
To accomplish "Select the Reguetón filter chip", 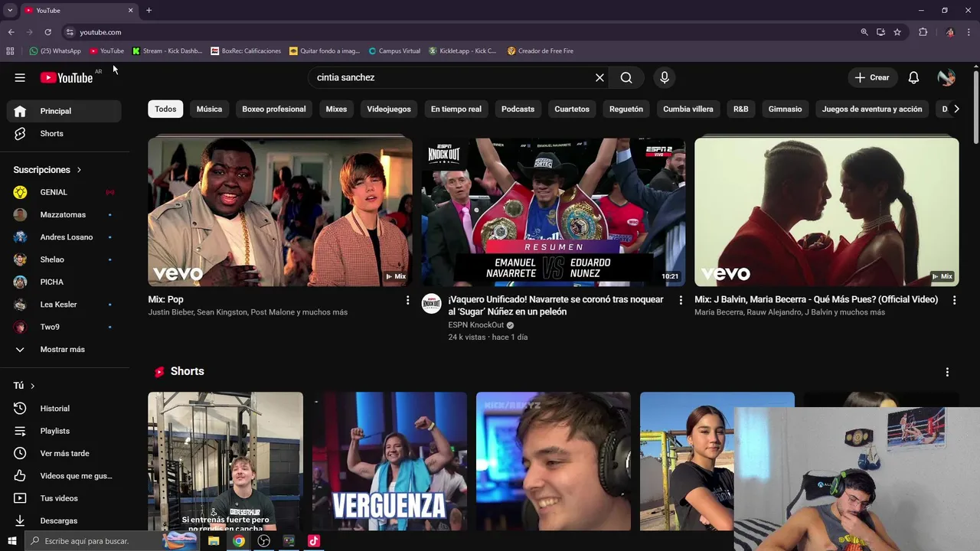I will coord(626,109).
